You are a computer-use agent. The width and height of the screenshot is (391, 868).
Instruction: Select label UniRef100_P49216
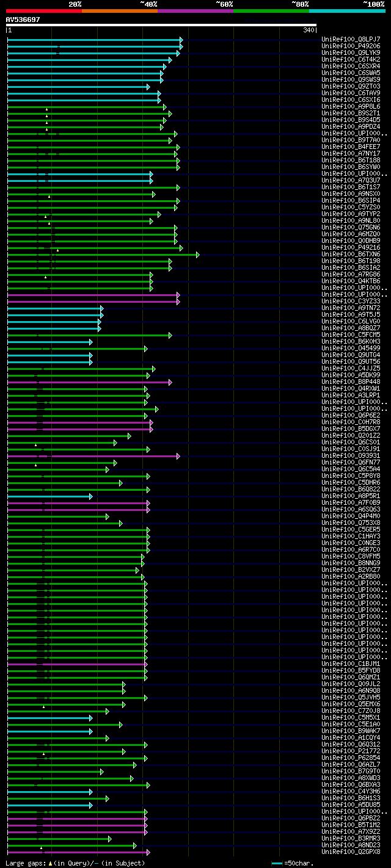[351, 247]
